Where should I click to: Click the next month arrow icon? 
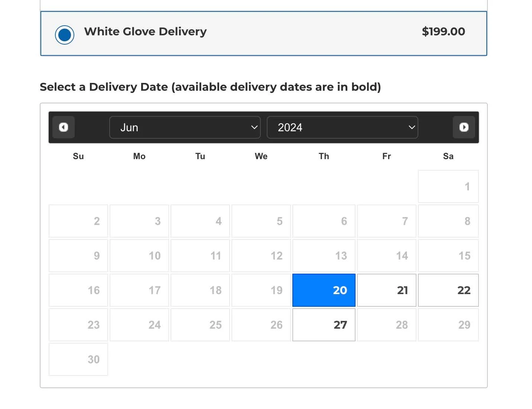(464, 127)
